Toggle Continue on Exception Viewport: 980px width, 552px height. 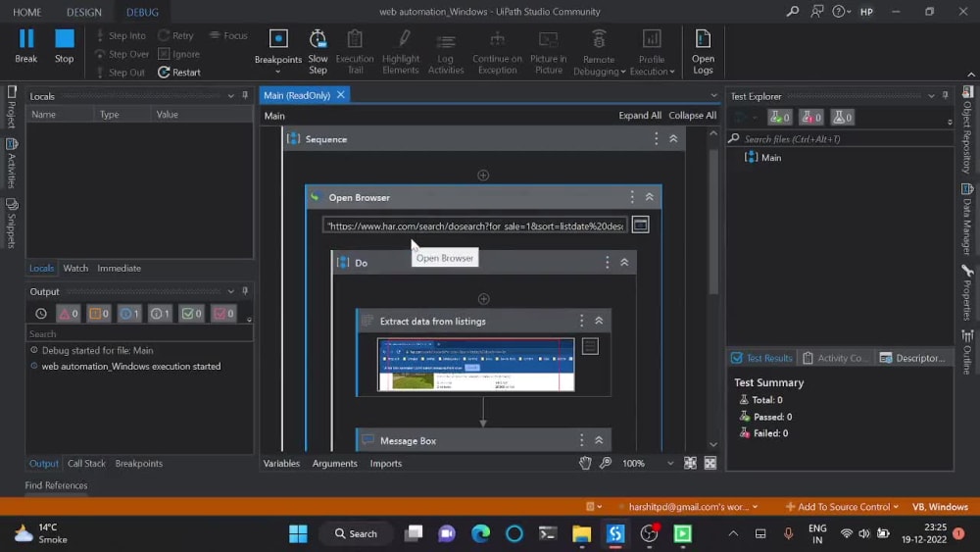[497, 52]
